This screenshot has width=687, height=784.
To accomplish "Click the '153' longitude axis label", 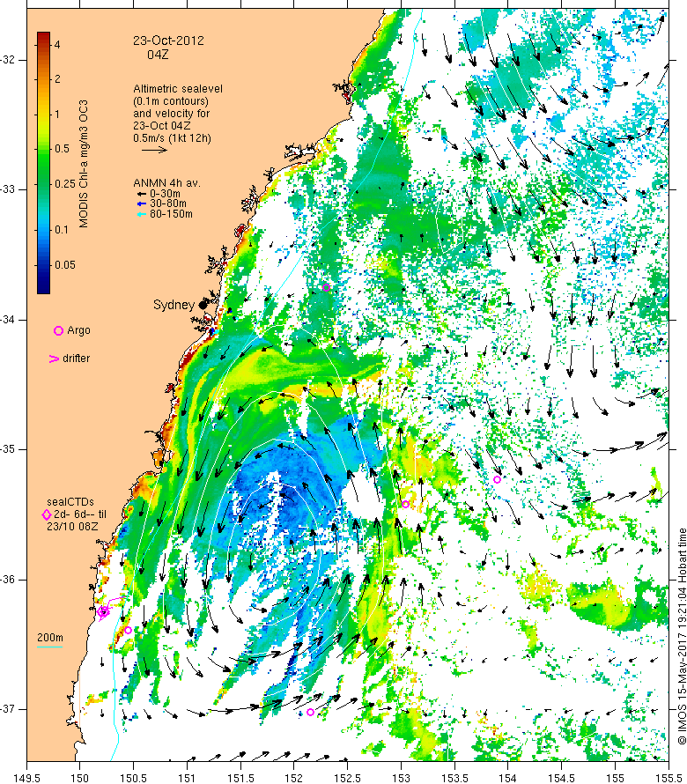I will click(x=401, y=779).
